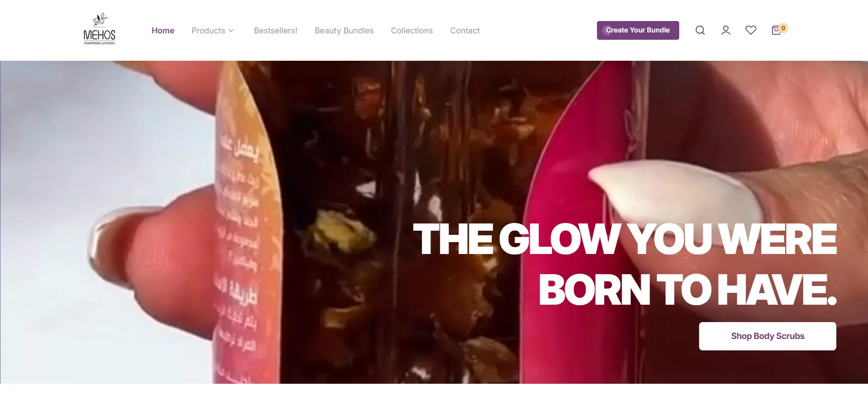This screenshot has width=868, height=397.
Task: Go to the Home page link
Action: click(x=163, y=31)
